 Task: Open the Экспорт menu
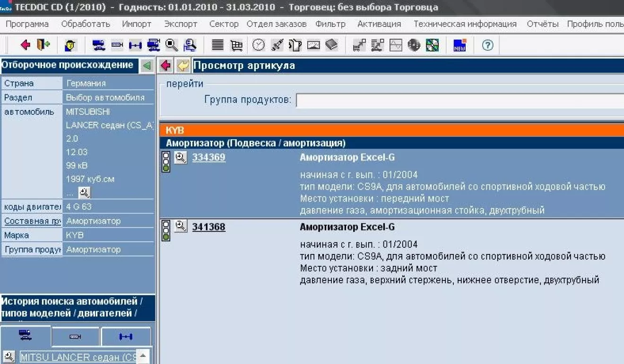(x=181, y=24)
